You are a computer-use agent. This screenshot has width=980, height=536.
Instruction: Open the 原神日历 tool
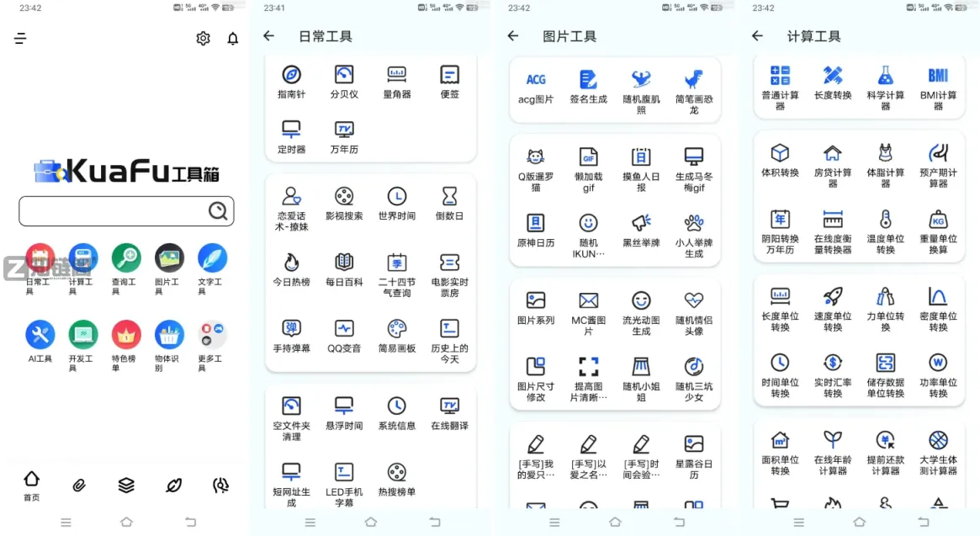click(536, 231)
